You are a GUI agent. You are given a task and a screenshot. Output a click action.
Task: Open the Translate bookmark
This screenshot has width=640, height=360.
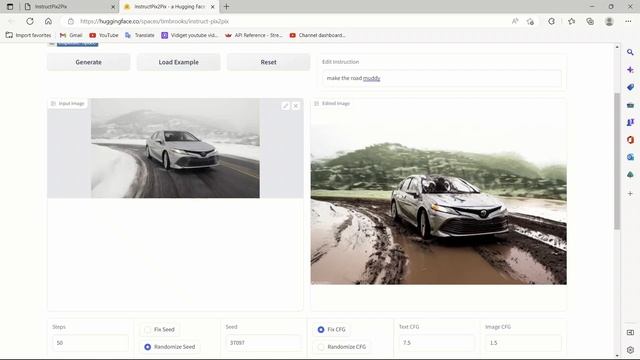click(x=140, y=35)
